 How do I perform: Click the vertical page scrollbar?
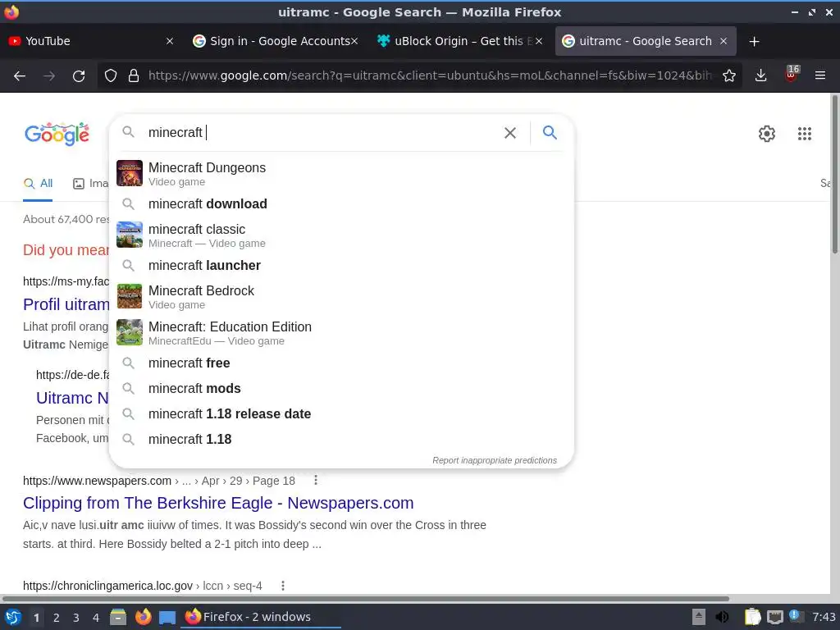[834, 174]
